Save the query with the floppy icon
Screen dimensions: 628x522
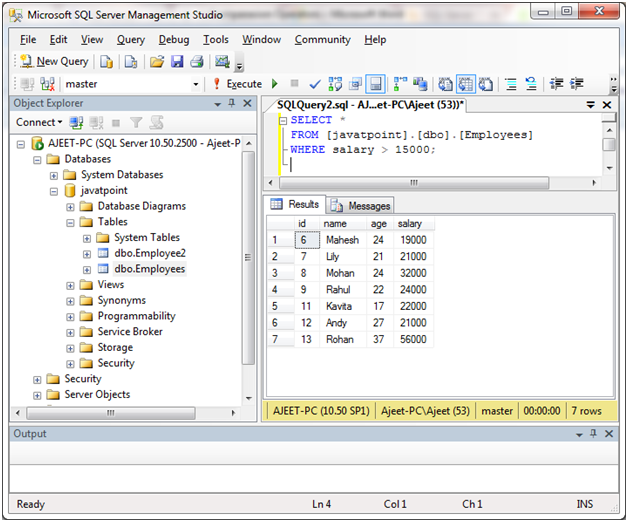[x=177, y=61]
